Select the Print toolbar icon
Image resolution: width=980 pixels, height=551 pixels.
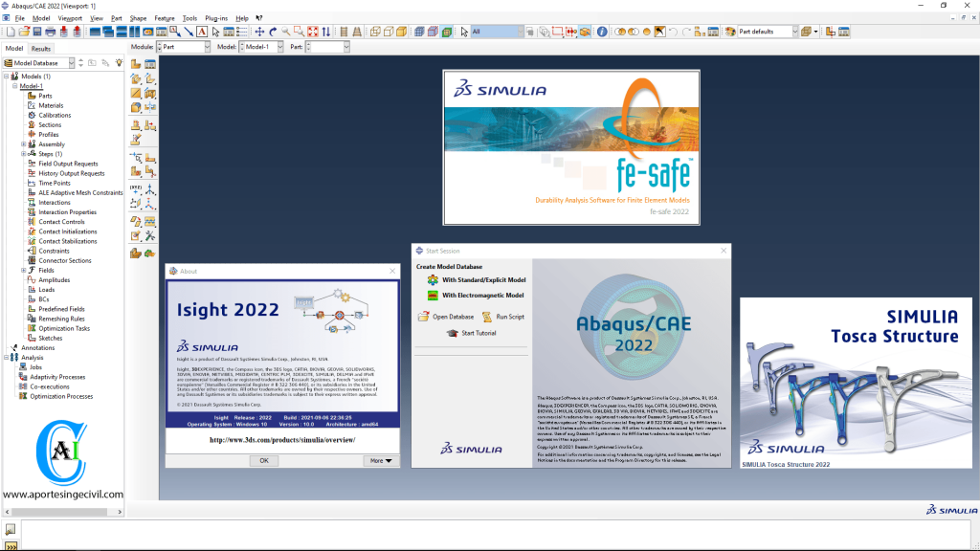click(50, 33)
